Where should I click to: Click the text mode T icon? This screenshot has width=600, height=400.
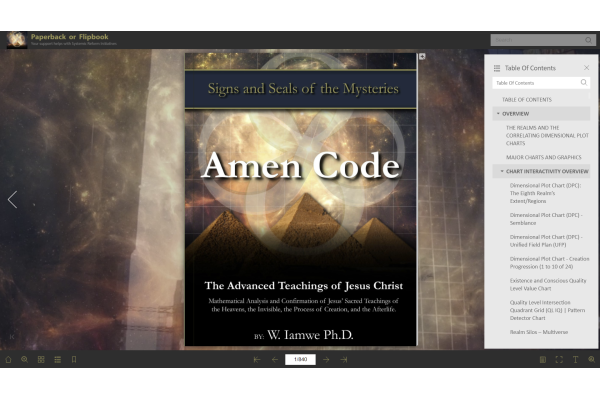[x=575, y=359]
